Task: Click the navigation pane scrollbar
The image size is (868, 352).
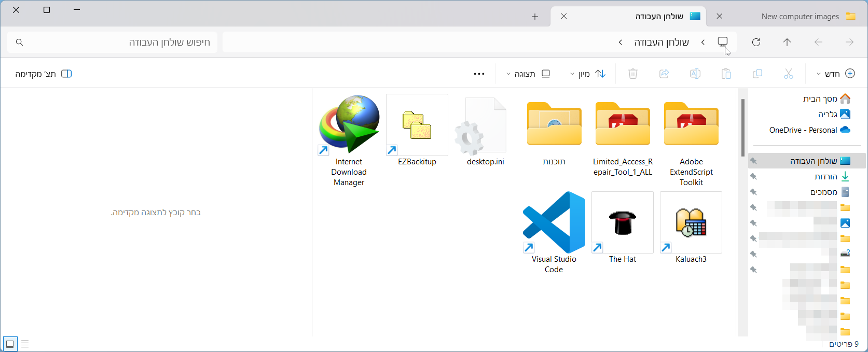Action: coord(743,128)
